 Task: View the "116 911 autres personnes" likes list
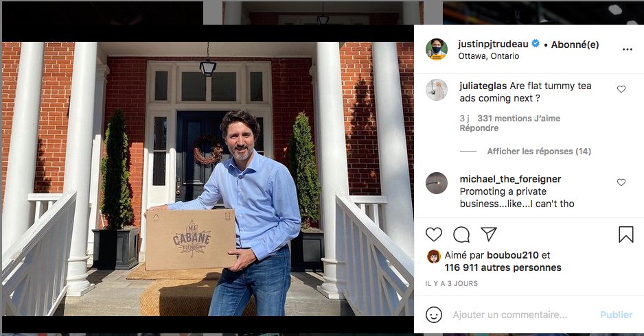click(503, 267)
